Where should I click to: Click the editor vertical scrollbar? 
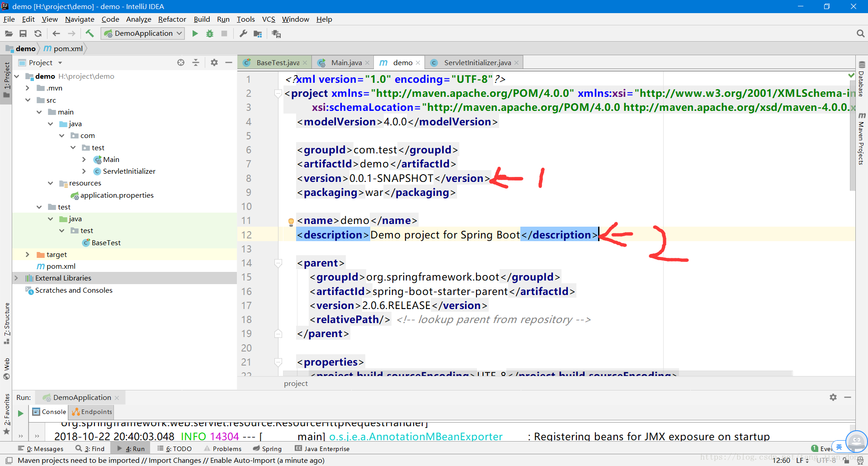(x=852, y=136)
